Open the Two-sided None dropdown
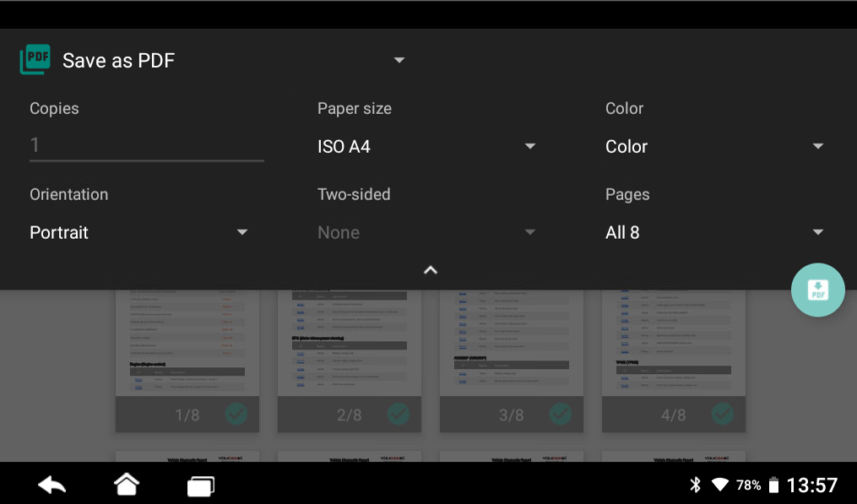 [x=426, y=232]
